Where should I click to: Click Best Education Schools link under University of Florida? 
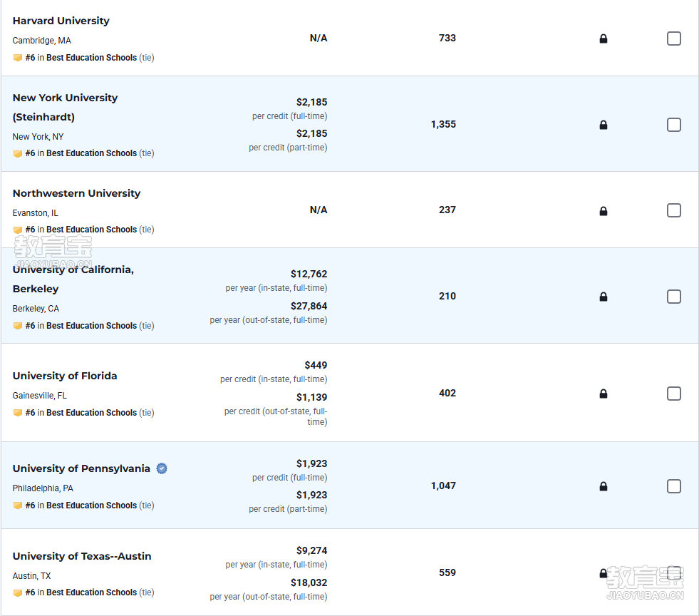(91, 413)
